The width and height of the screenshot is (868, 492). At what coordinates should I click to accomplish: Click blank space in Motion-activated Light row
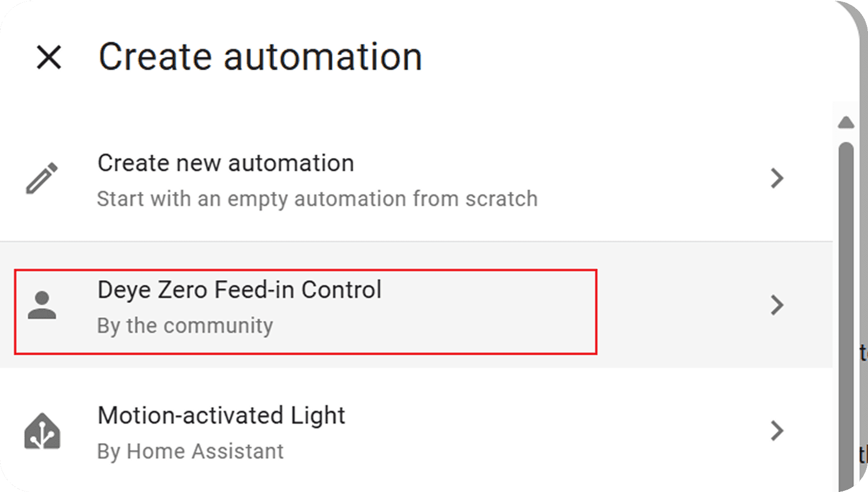pos(556,431)
